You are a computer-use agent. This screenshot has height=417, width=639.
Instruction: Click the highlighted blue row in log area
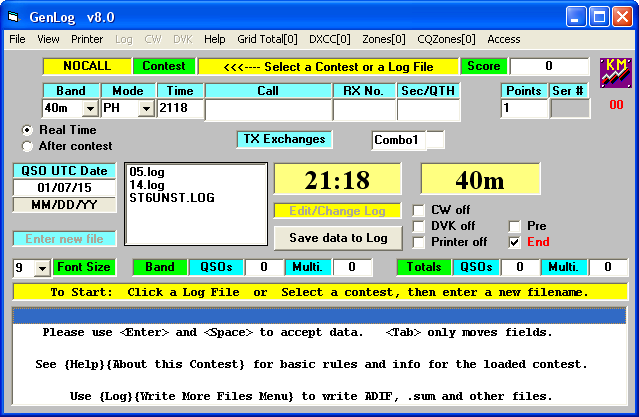coord(320,316)
